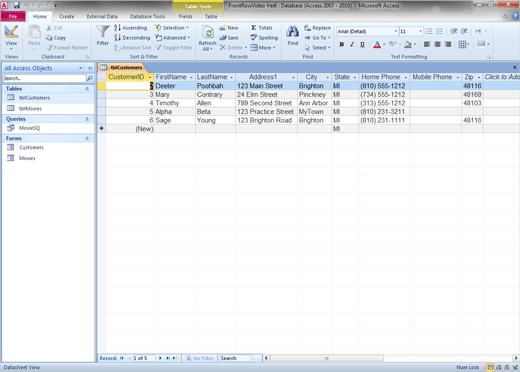Switch to the Create ribbon tab
520x372 pixels.
point(67,16)
